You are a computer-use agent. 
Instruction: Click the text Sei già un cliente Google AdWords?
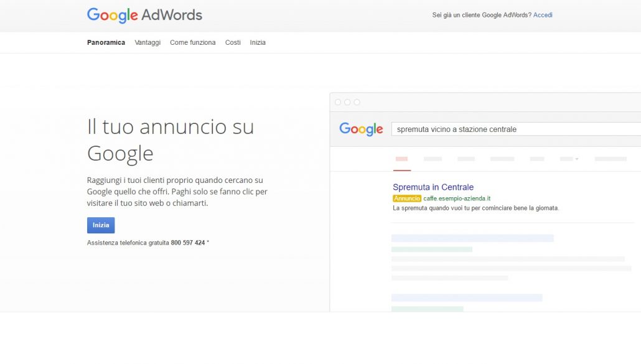pos(482,15)
